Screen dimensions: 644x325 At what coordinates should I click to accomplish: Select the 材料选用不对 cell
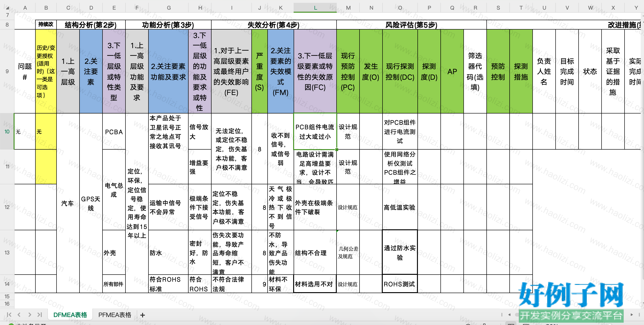coord(315,284)
